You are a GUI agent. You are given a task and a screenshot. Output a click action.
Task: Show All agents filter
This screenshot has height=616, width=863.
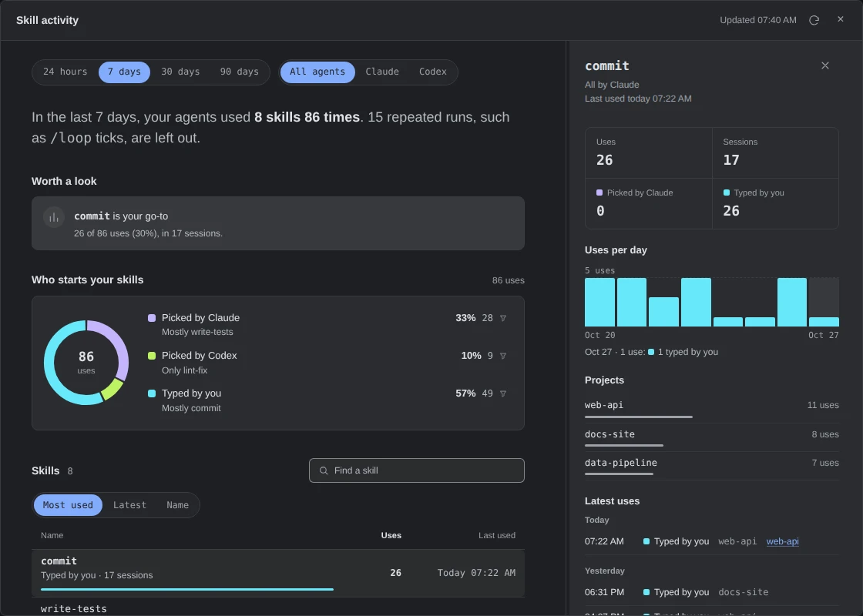click(317, 72)
